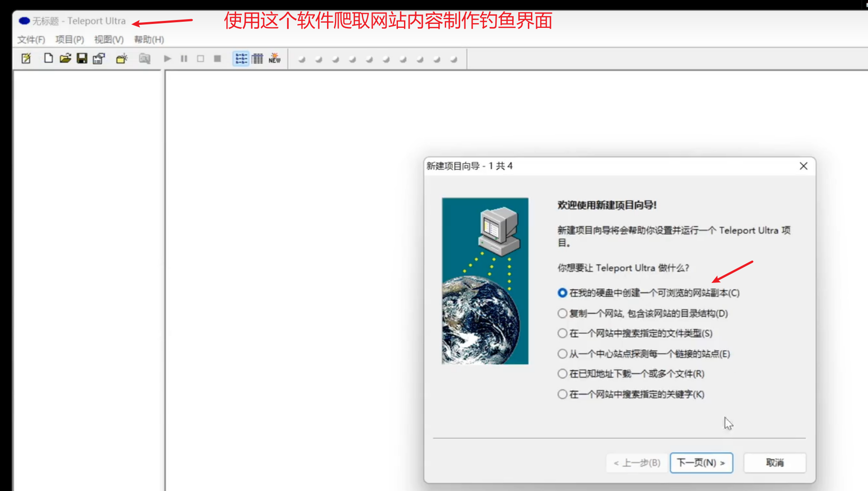The width and height of the screenshot is (868, 491).
Task: Select the New Project Wizard toolbar icon
Action: point(26,59)
